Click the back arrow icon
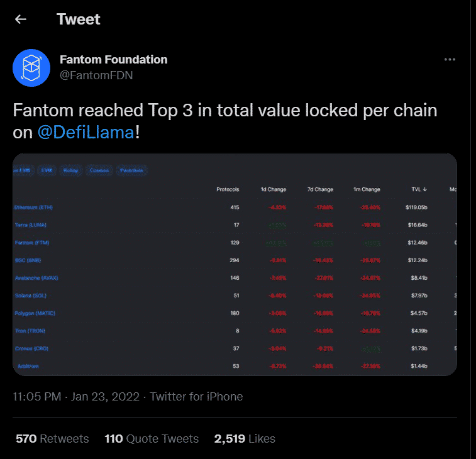This screenshot has height=459, width=476. 21,19
